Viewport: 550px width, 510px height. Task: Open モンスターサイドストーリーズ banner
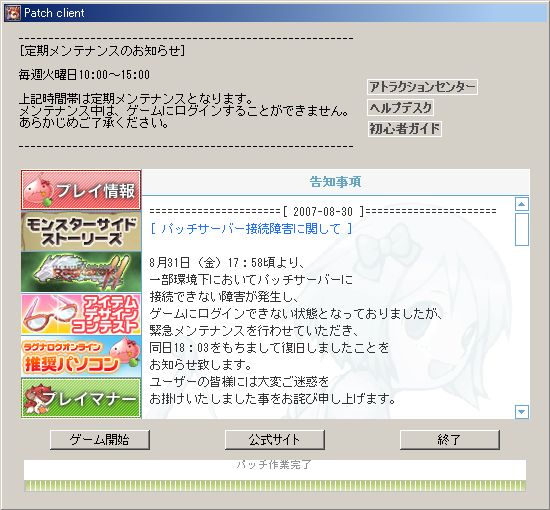81,231
